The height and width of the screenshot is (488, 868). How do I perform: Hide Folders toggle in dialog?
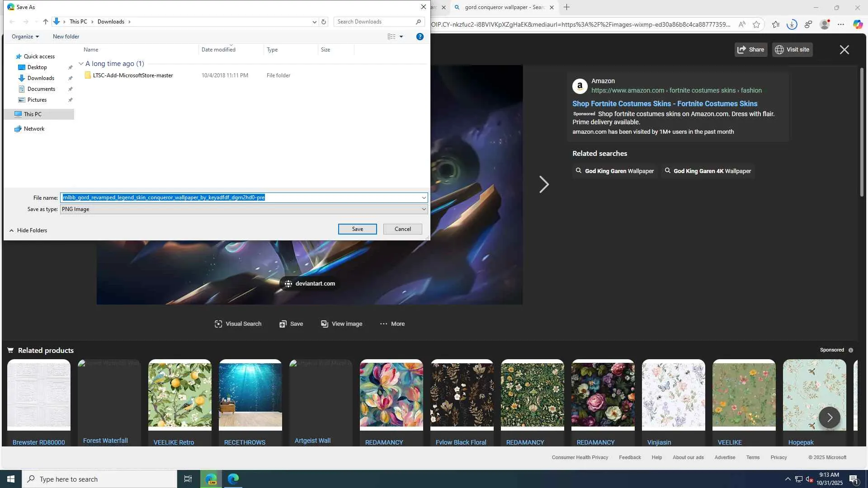coord(28,230)
